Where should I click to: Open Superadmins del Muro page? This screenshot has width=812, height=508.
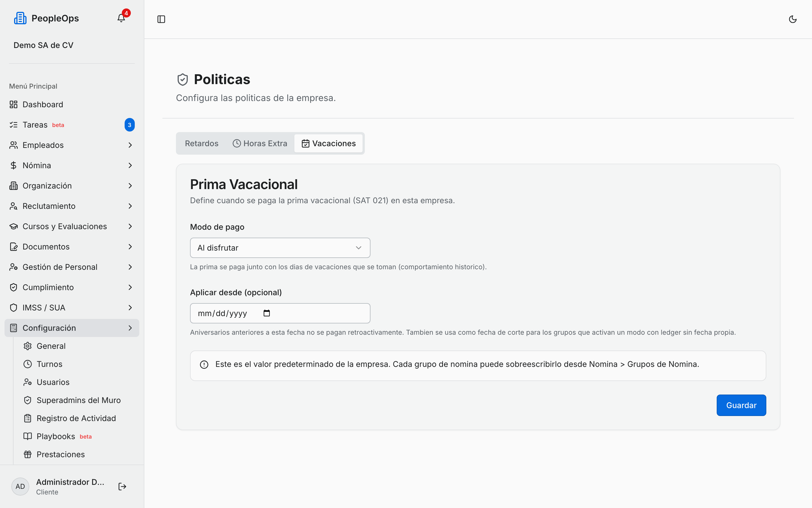79,400
